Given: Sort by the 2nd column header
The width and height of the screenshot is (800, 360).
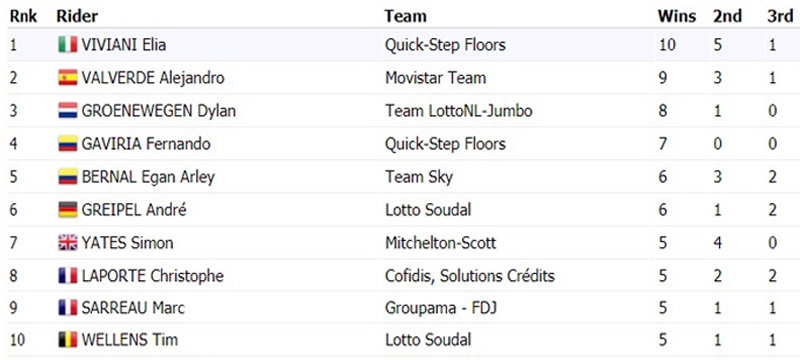Looking at the screenshot, I should [x=727, y=16].
